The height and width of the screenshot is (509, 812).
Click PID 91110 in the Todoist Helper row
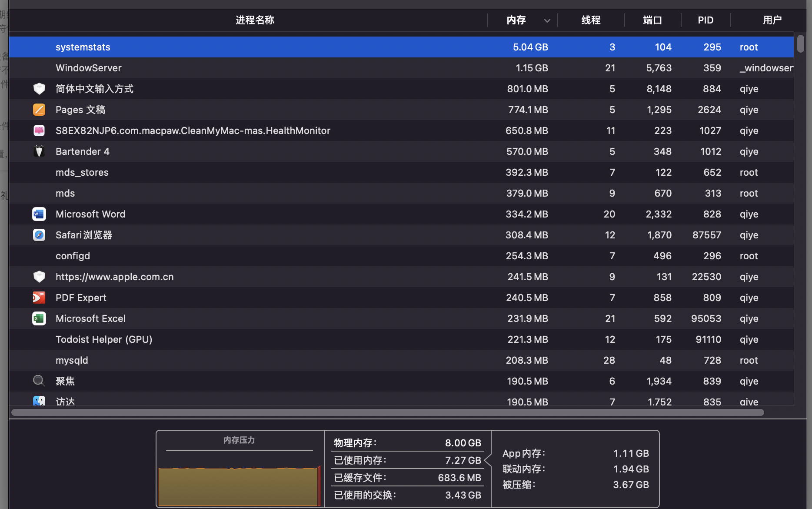(709, 339)
